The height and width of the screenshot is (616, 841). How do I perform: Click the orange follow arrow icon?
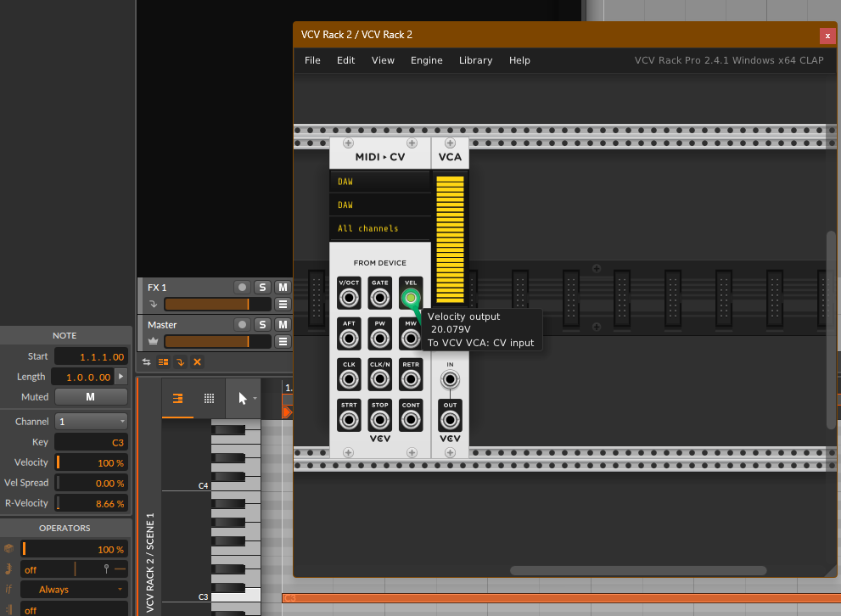pyautogui.click(x=181, y=362)
